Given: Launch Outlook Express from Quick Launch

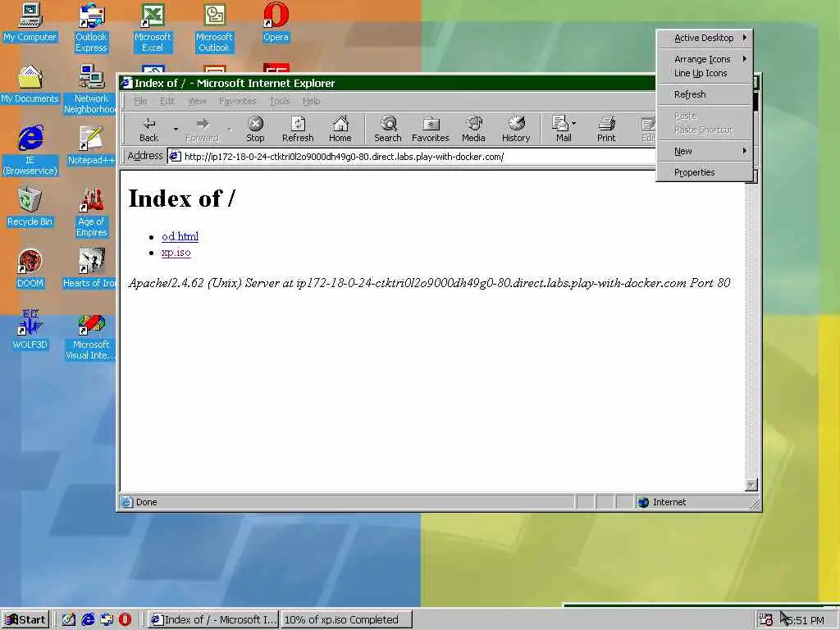Looking at the screenshot, I should (107, 620).
